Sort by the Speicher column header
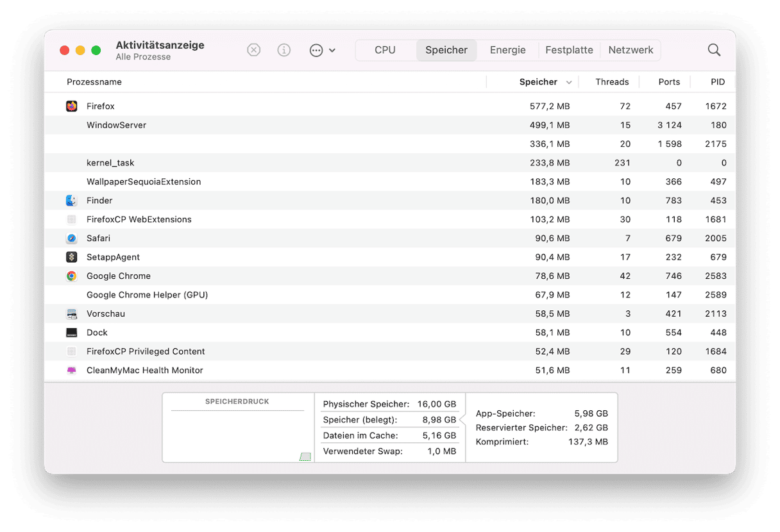 (538, 82)
